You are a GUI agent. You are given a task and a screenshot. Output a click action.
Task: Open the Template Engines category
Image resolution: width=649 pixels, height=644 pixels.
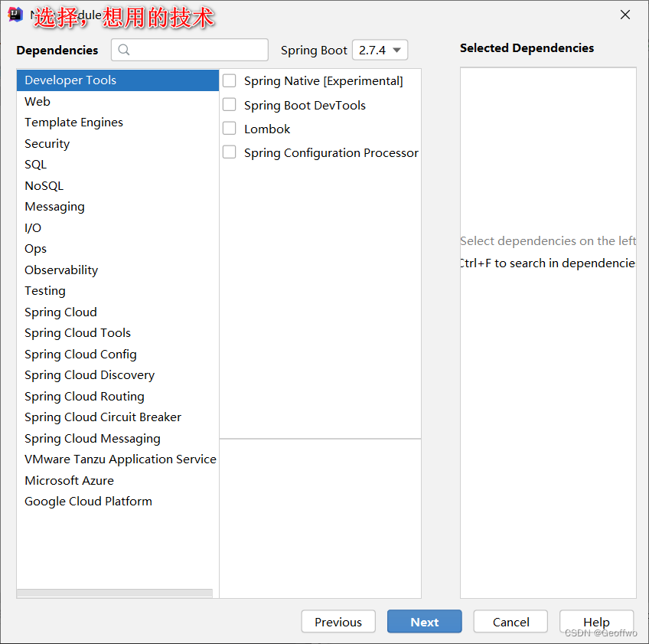pos(118,123)
